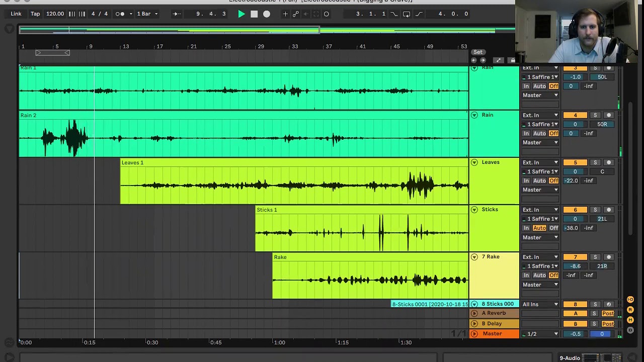The height and width of the screenshot is (362, 644).
Task: Fold the 7 Rake track
Action: coord(474,257)
